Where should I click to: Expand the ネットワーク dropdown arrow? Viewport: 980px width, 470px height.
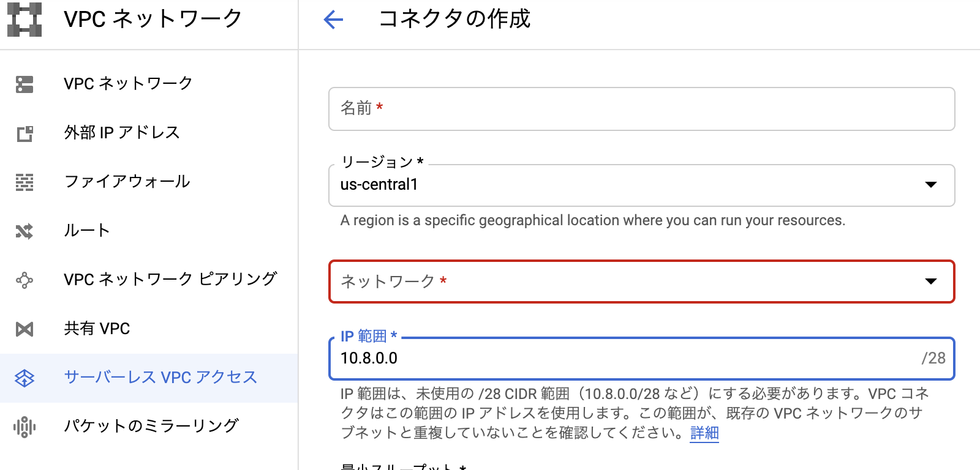click(x=930, y=282)
